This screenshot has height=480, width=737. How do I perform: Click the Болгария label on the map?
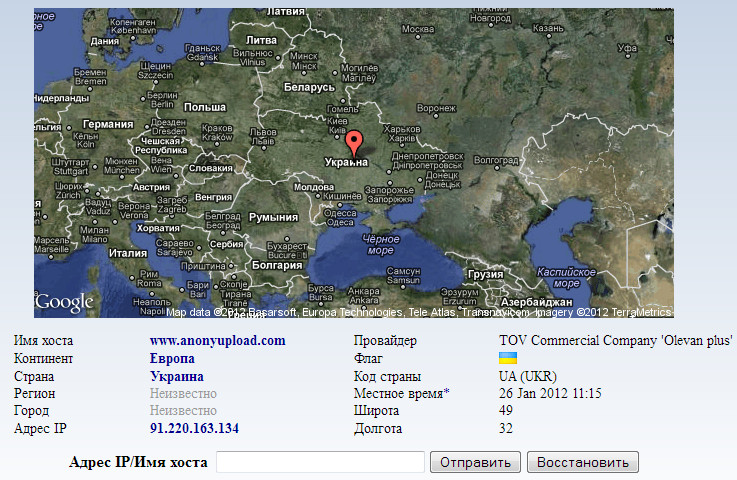tap(277, 265)
